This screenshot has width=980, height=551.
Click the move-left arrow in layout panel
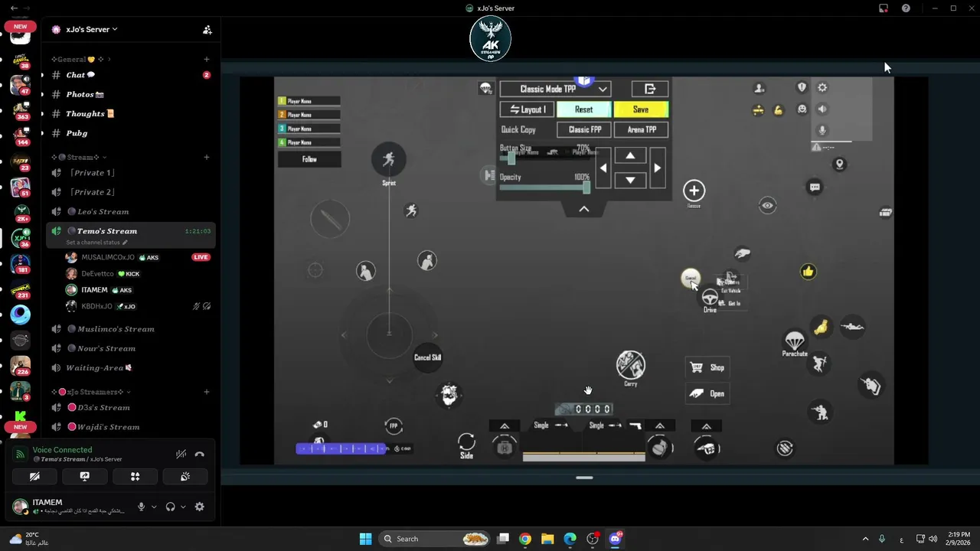coord(603,168)
